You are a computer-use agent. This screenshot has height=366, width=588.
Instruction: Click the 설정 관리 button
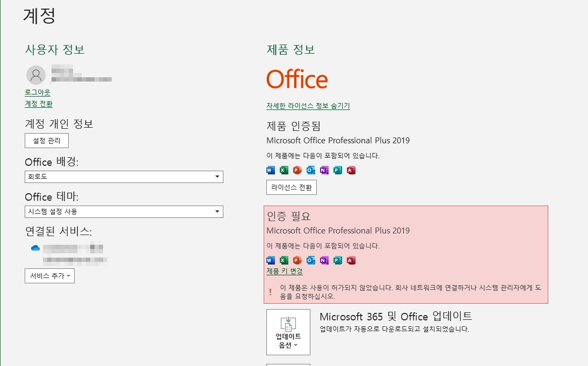coord(47,141)
